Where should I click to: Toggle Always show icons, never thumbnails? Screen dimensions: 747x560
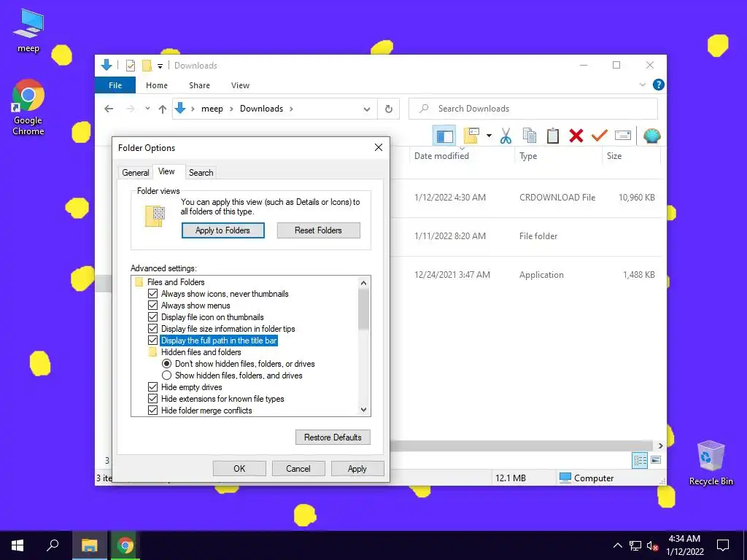(x=153, y=294)
